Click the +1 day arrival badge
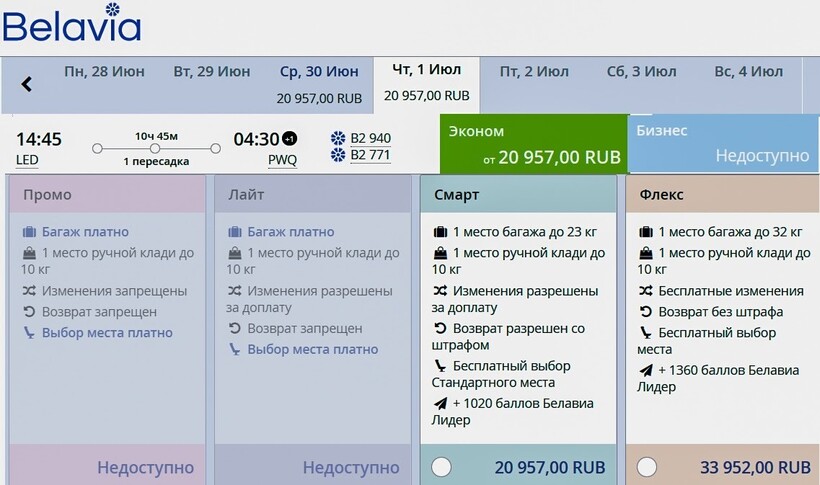 [289, 139]
